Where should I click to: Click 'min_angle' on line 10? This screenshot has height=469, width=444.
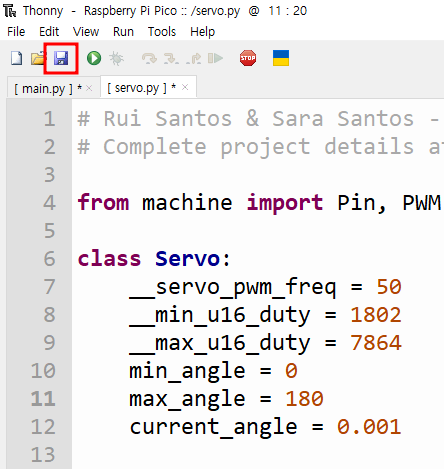187,371
